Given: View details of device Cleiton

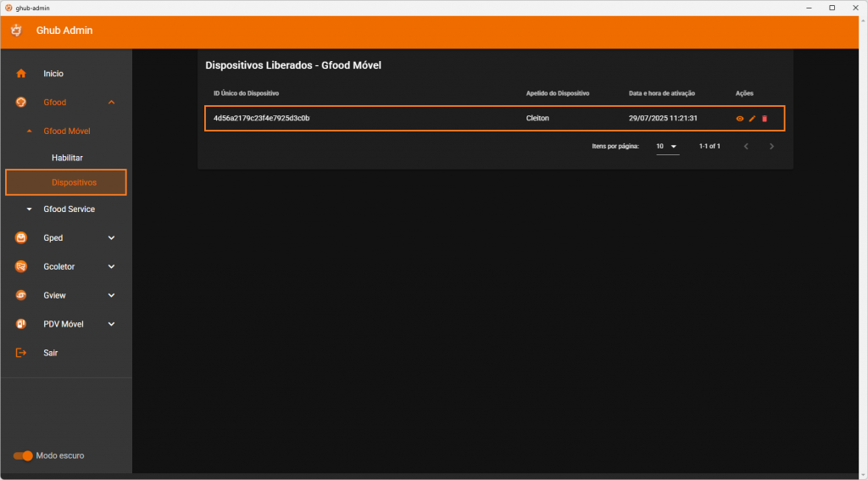Looking at the screenshot, I should point(739,119).
